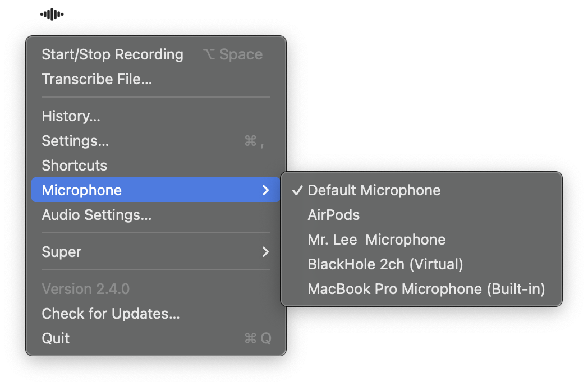Quit the application
The height and width of the screenshot is (386, 588).
pos(56,338)
